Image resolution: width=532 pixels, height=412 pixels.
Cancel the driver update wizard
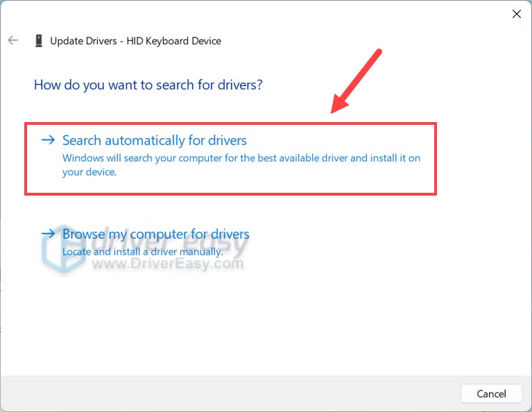[491, 394]
